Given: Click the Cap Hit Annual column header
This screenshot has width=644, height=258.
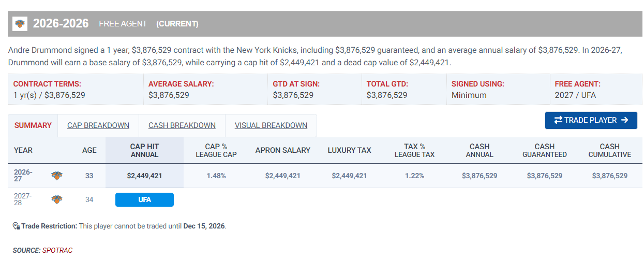Looking at the screenshot, I should 145,151.
